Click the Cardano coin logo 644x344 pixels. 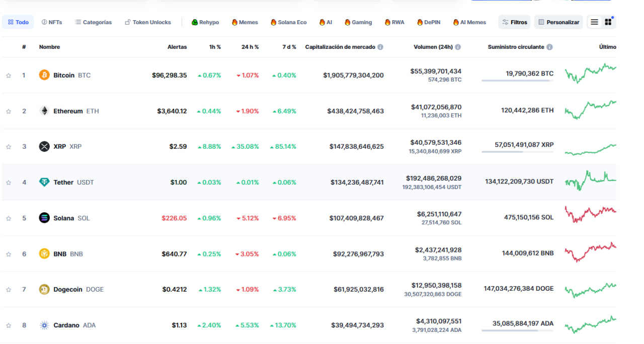pyautogui.click(x=44, y=325)
